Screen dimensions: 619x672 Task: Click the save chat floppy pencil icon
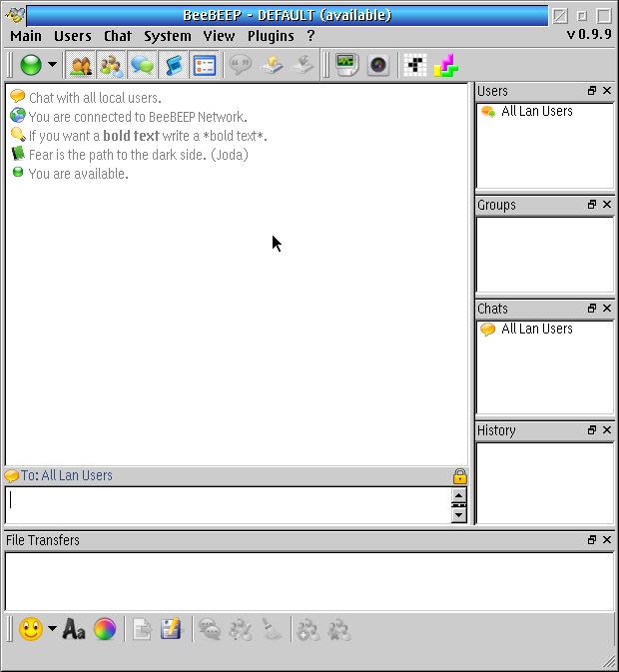(172, 629)
